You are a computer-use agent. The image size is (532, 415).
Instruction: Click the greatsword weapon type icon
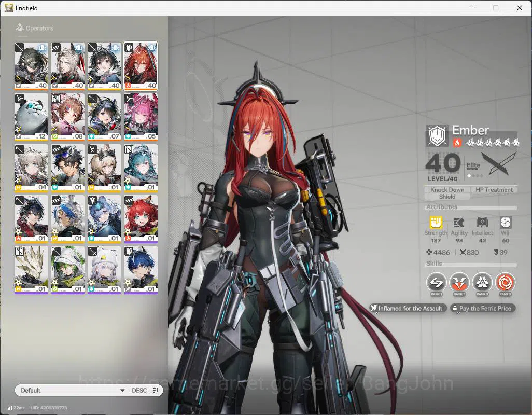click(x=499, y=164)
